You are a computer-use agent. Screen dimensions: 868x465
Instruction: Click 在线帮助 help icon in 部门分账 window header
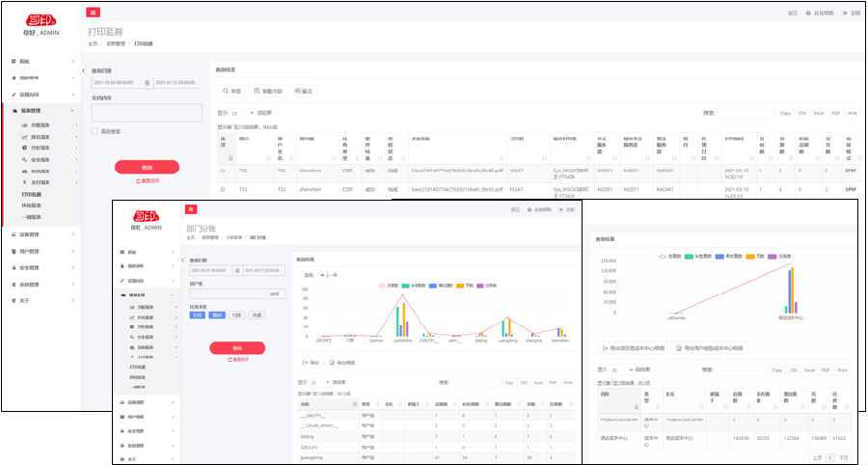pyautogui.click(x=529, y=209)
